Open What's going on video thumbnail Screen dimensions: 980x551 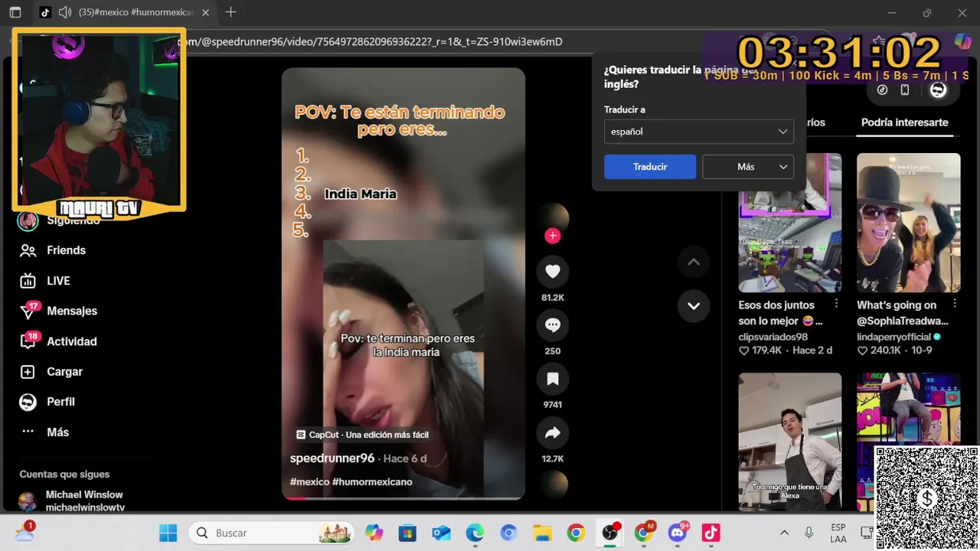[908, 223]
